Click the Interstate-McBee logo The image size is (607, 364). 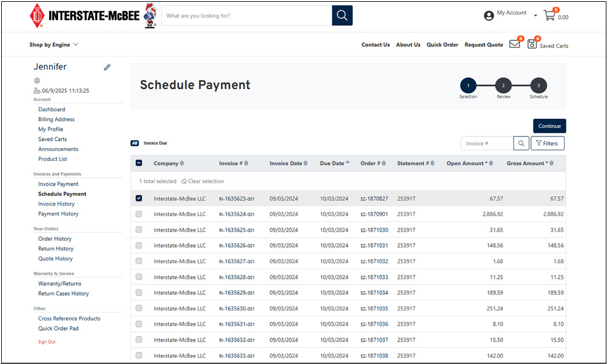point(84,16)
